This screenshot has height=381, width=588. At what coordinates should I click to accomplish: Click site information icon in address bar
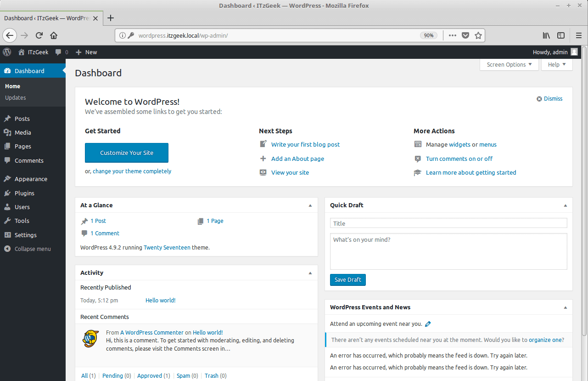coord(122,35)
